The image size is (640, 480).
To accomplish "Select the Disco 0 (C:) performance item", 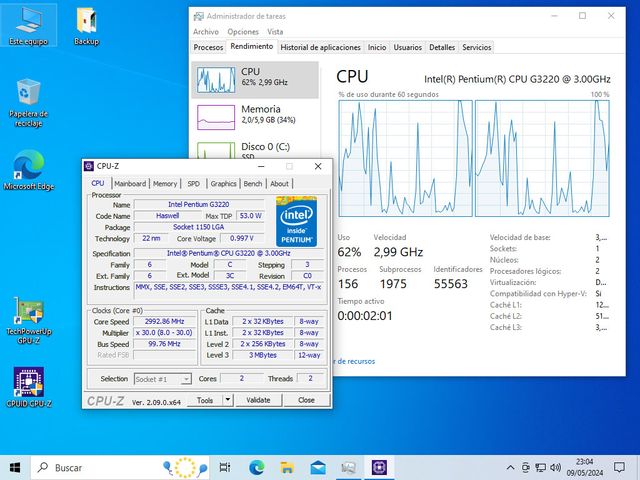I will [x=255, y=149].
